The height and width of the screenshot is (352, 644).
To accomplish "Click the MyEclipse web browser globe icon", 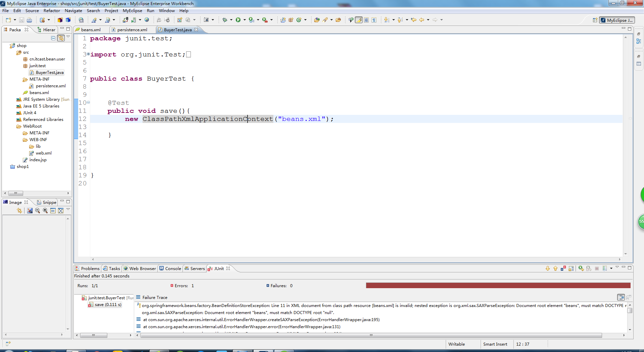I will pos(147,19).
